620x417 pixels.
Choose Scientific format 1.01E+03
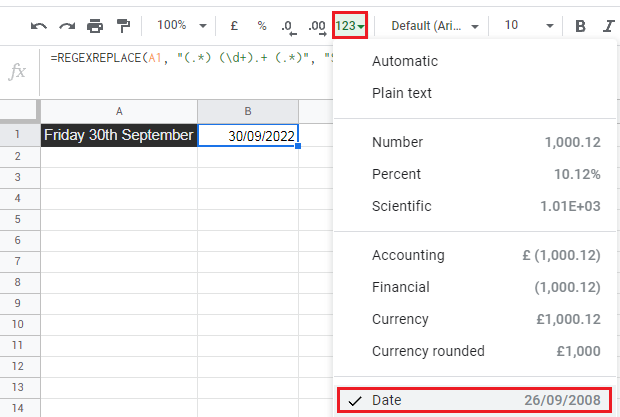tap(475, 206)
